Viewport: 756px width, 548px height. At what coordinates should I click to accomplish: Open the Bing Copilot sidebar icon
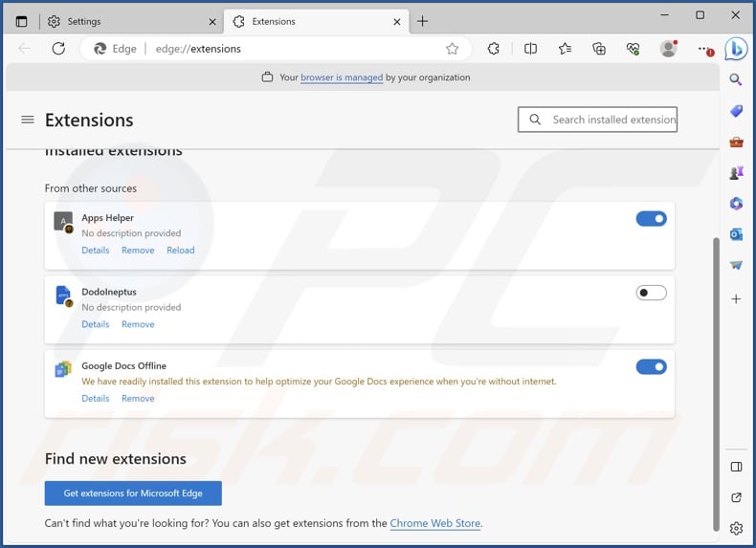(736, 49)
